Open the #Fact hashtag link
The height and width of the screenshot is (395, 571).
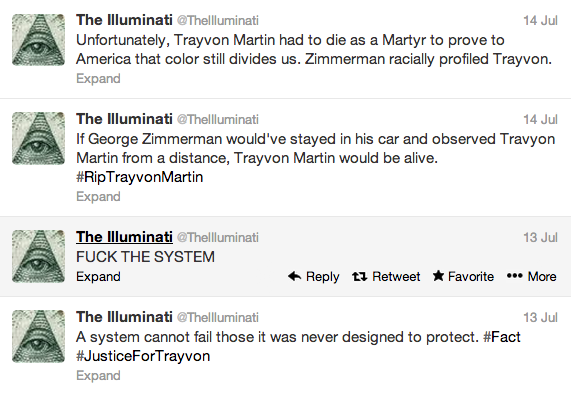click(501, 337)
